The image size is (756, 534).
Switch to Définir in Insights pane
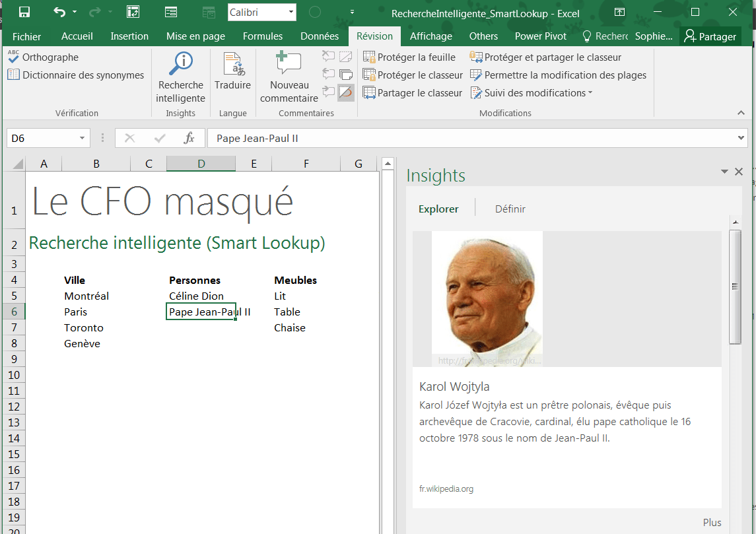510,209
